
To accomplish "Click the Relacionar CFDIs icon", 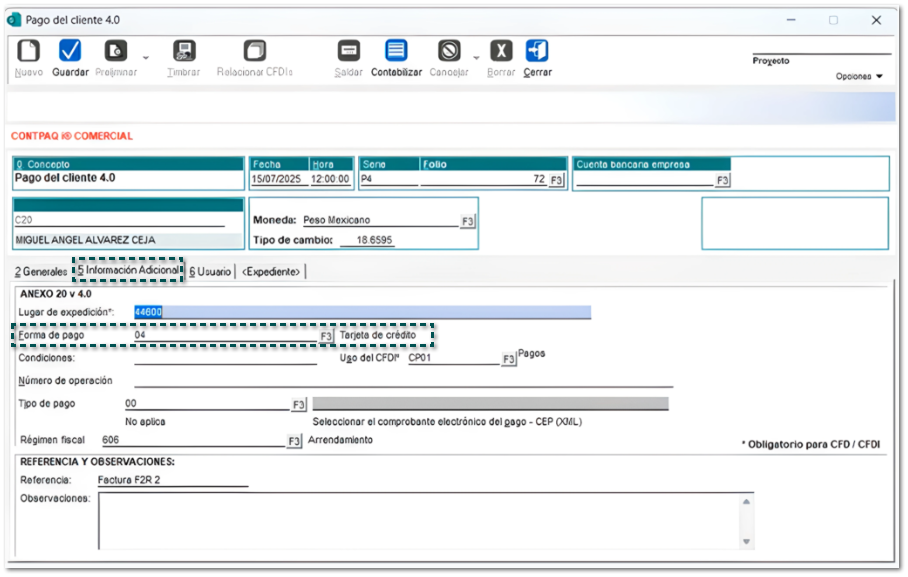I will pyautogui.click(x=255, y=51).
